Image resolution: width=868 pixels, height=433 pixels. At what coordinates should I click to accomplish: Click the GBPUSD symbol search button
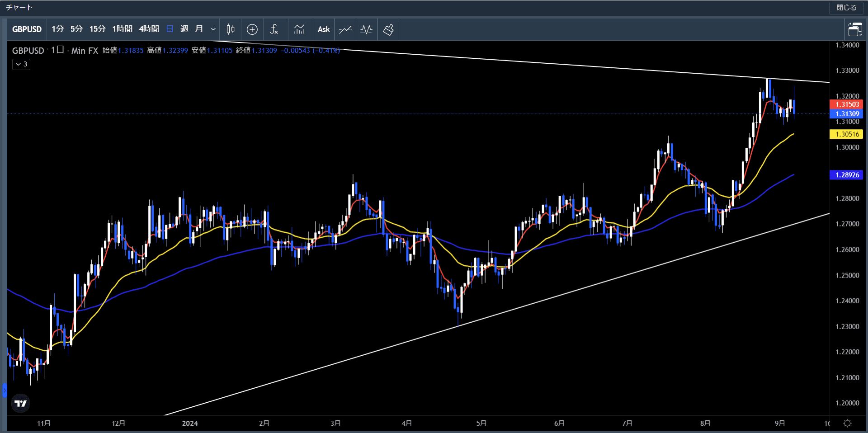[x=27, y=29]
